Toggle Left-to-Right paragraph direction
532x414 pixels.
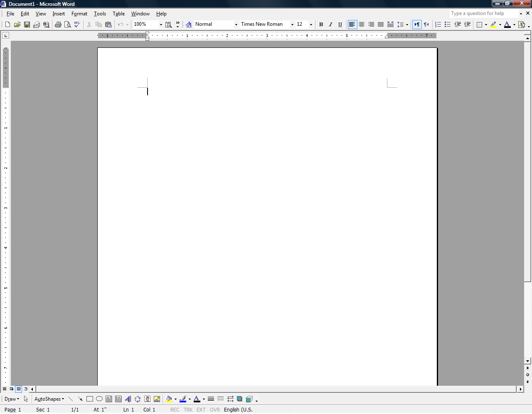[x=417, y=25]
